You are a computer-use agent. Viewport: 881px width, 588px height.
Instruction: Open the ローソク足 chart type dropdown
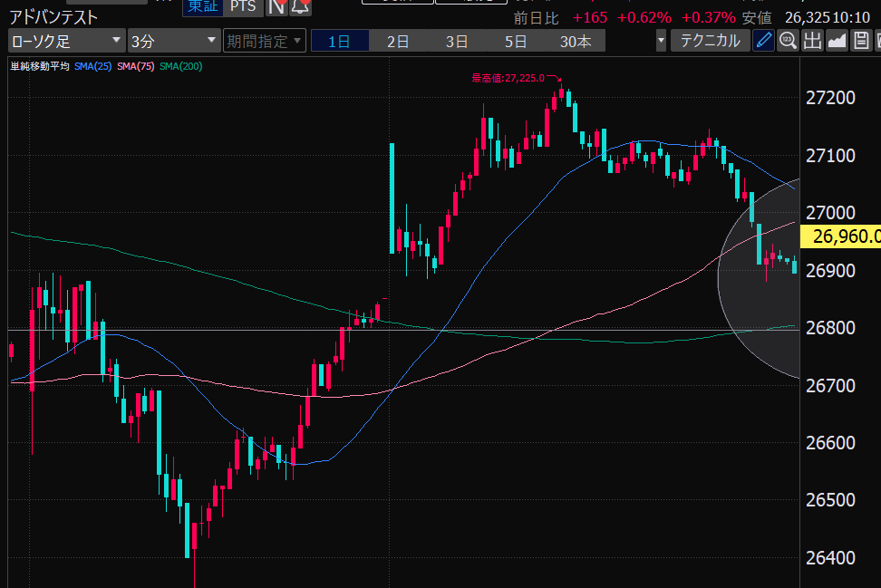(67, 41)
